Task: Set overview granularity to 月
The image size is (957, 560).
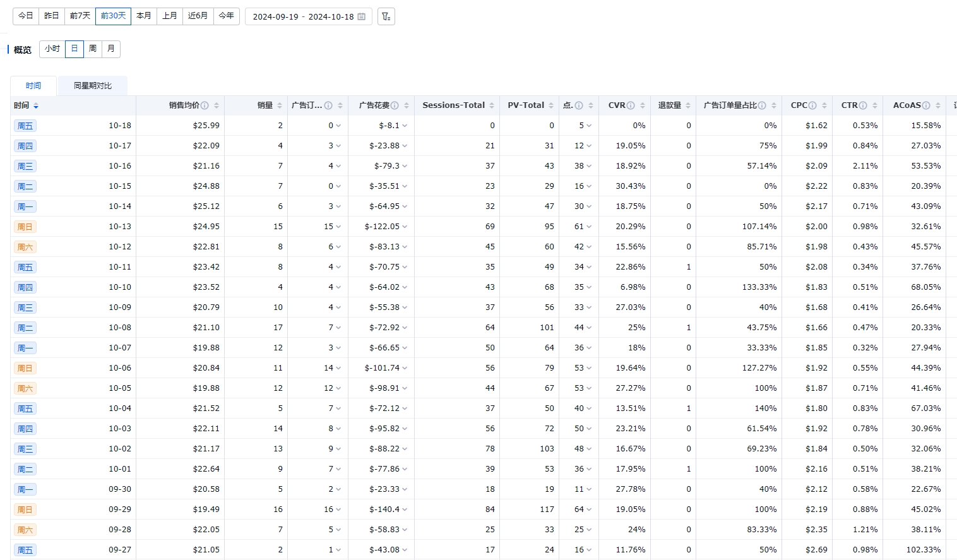Action: point(111,49)
